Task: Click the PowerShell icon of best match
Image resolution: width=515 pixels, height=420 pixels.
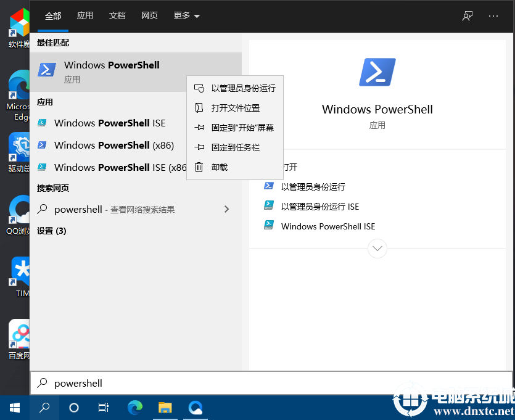Action: [x=47, y=70]
